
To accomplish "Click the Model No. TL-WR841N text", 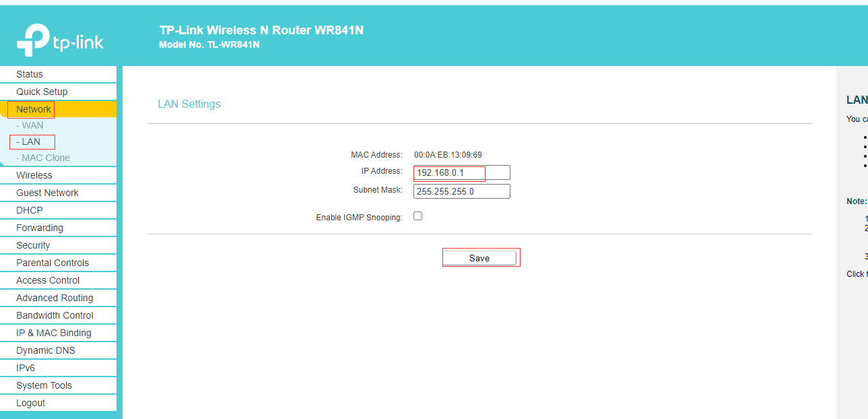I will 209,45.
